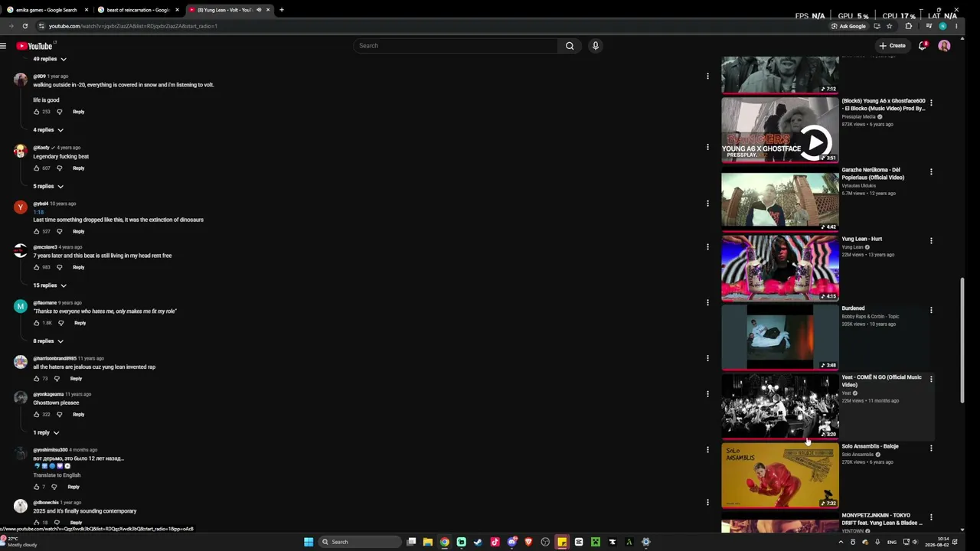Expand the 8 replies thread
980x551 pixels.
[48, 341]
